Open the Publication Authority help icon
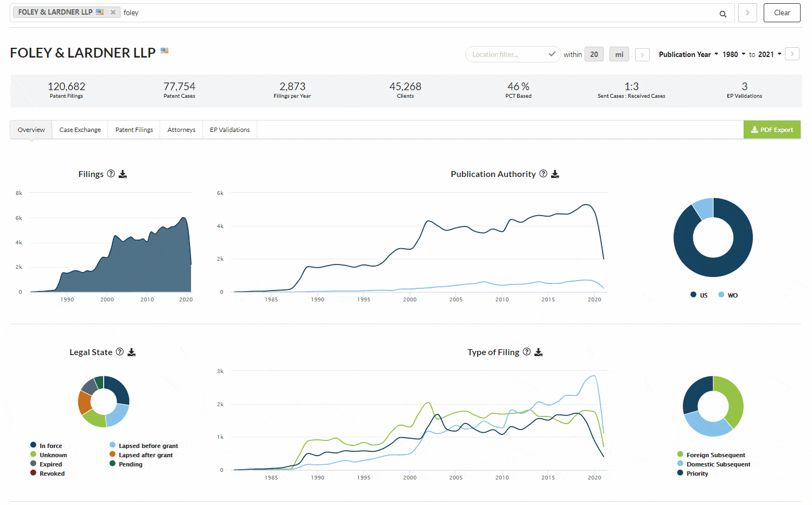812x505 pixels. (543, 174)
